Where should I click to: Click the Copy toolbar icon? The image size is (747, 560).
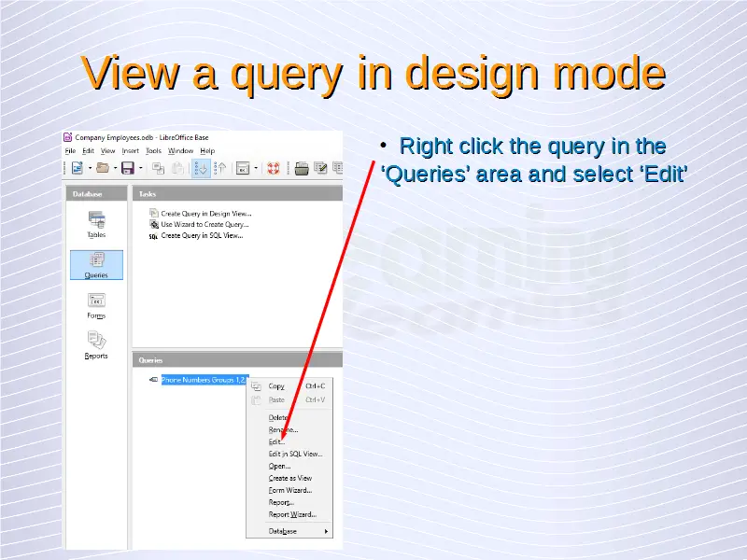coord(157,169)
